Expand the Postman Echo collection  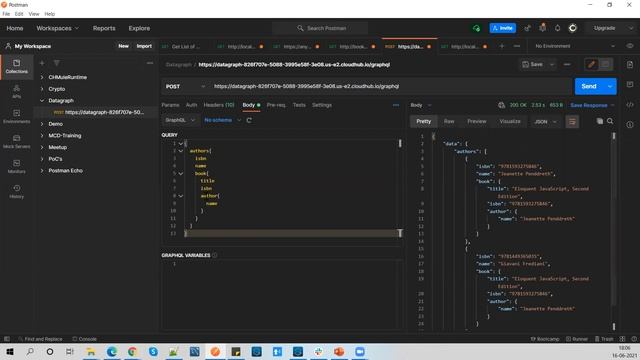pyautogui.click(x=42, y=171)
